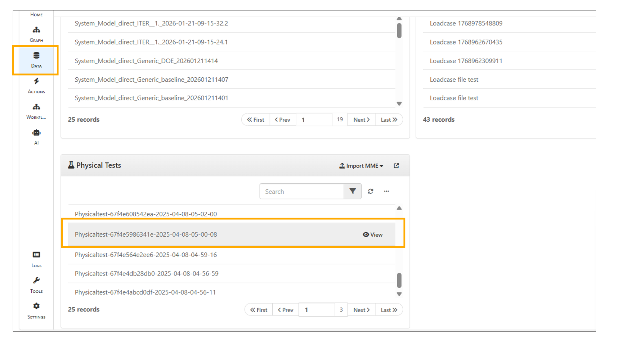This screenshot has height=339, width=644.
Task: Open Physical Tests in new window
Action: pos(396,166)
